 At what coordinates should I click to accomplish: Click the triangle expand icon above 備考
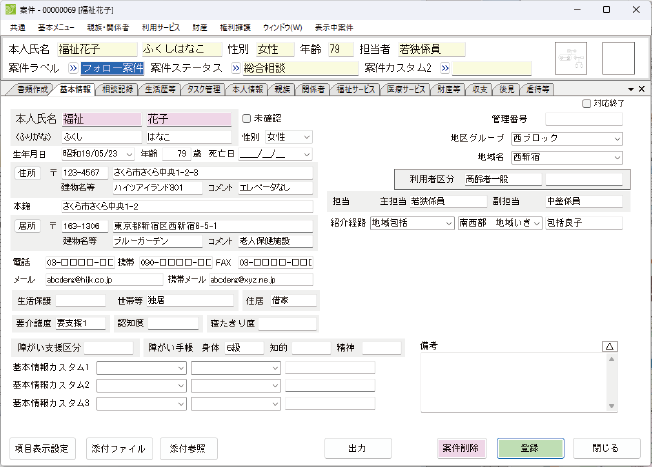609,347
